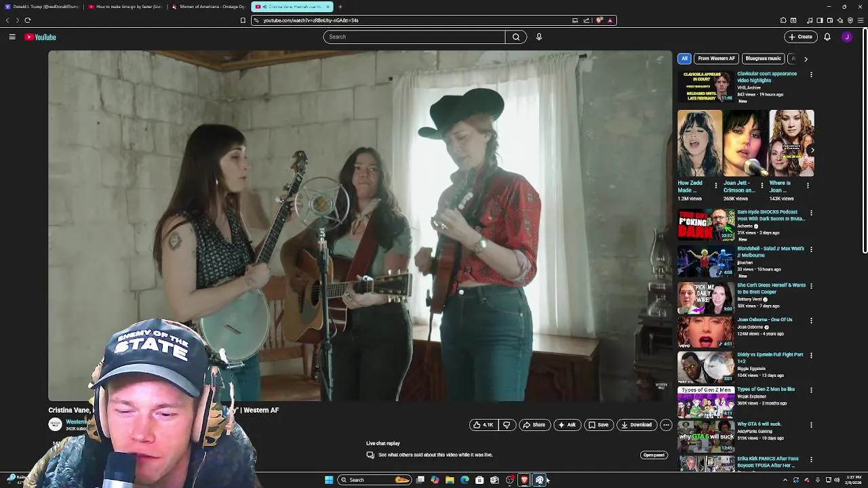Show hidden system tray icons

(x=785, y=480)
